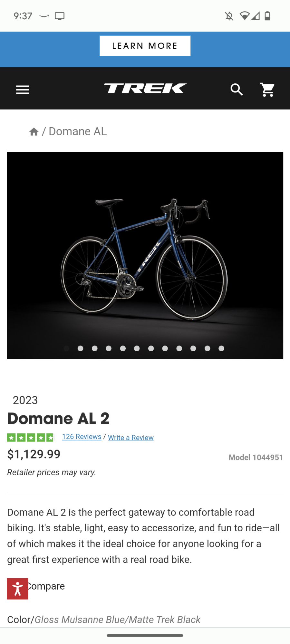Tap the Wi-Fi status icon
Viewport: 290px width, 644px height.
pos(246,15)
